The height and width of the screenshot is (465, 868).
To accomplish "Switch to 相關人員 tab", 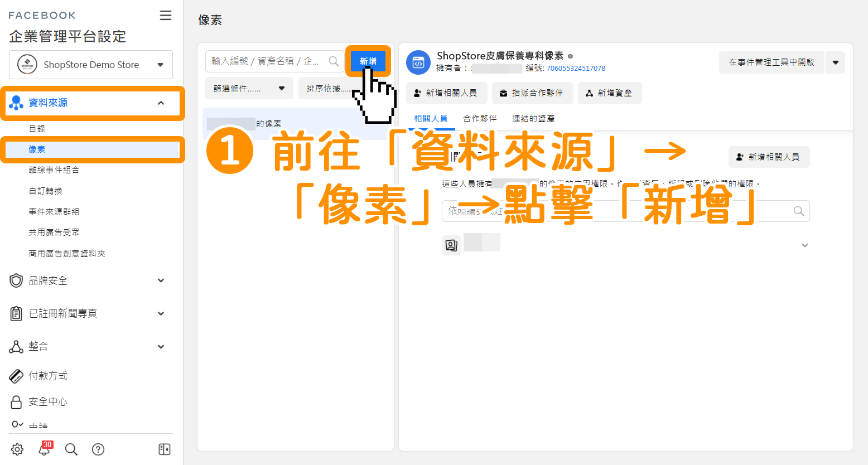I will [x=431, y=119].
